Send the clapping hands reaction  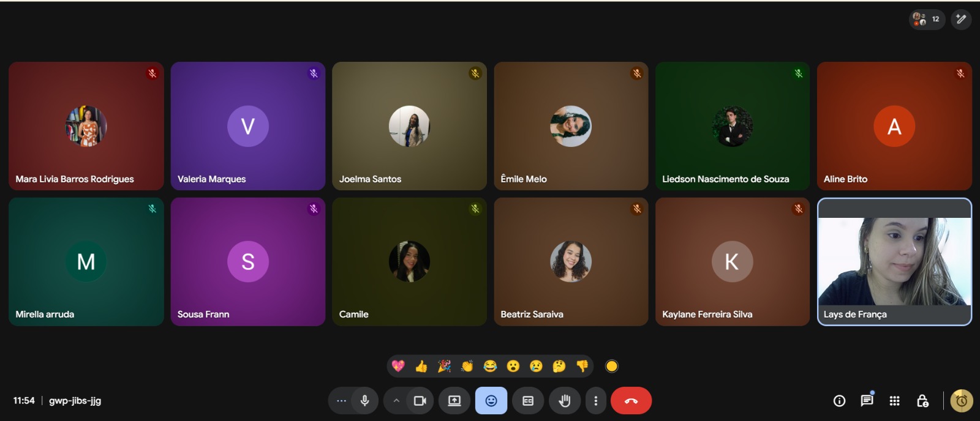click(467, 366)
